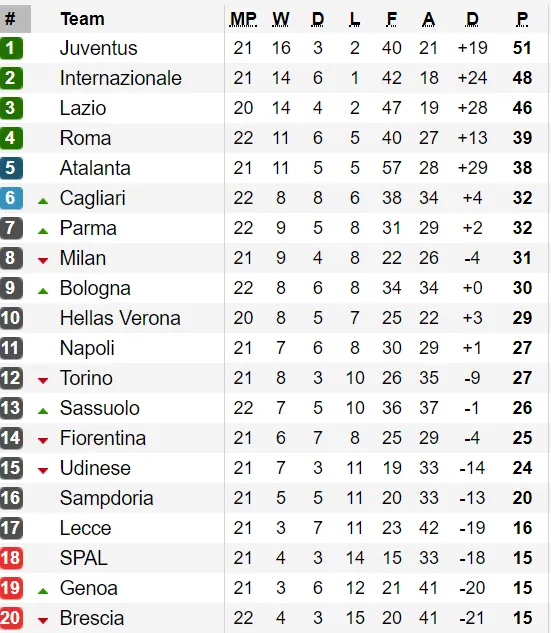Click the red down arrow beside Brescia
The width and height of the screenshot is (551, 633).
[x=43, y=621]
